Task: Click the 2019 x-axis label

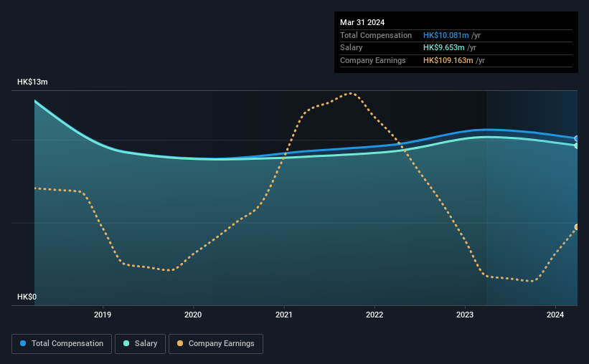Action: coord(103,315)
